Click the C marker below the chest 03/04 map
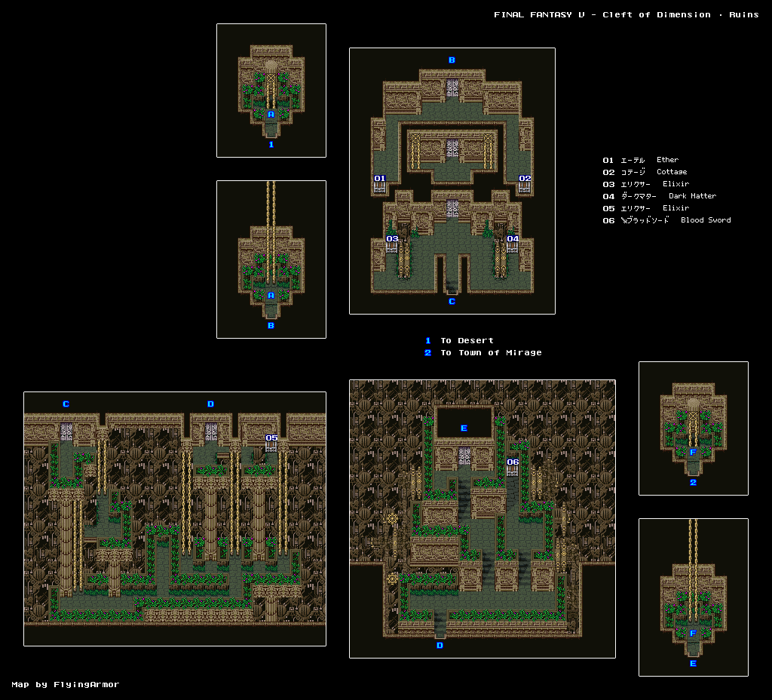The width and height of the screenshot is (772, 700). (x=452, y=302)
